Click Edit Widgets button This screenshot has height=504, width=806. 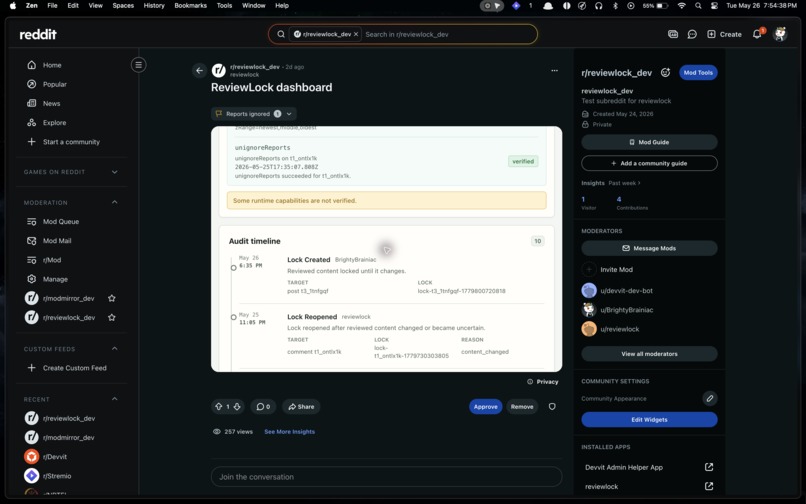(649, 420)
